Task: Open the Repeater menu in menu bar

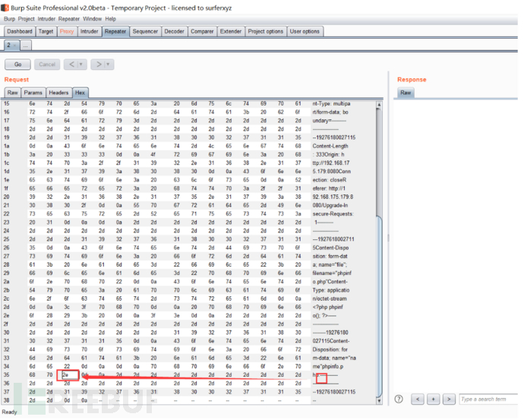Action: click(69, 19)
